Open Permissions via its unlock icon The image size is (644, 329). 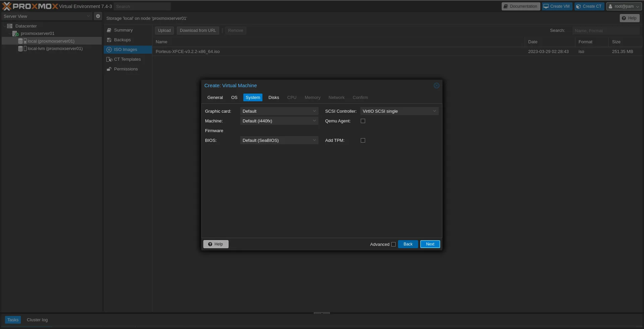109,69
